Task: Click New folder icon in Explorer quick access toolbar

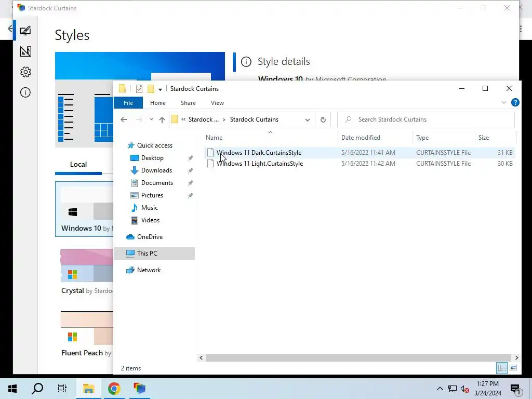Action: click(x=151, y=89)
